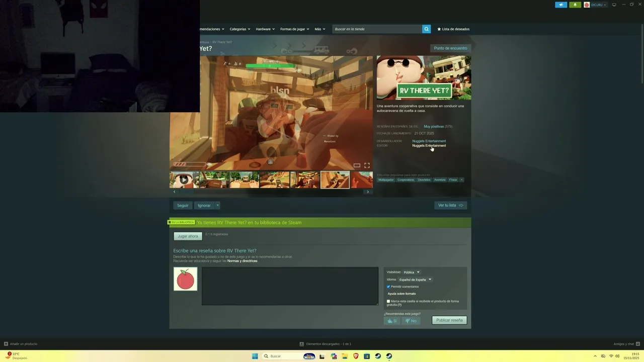This screenshot has width=644, height=362.
Task: Focus the Buscar en la tienda field
Action: pyautogui.click(x=377, y=29)
